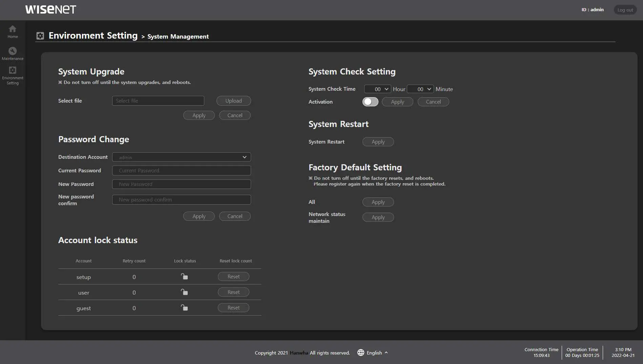Click the guest account lock status icon
Image resolution: width=643 pixels, height=364 pixels.
pos(184,308)
